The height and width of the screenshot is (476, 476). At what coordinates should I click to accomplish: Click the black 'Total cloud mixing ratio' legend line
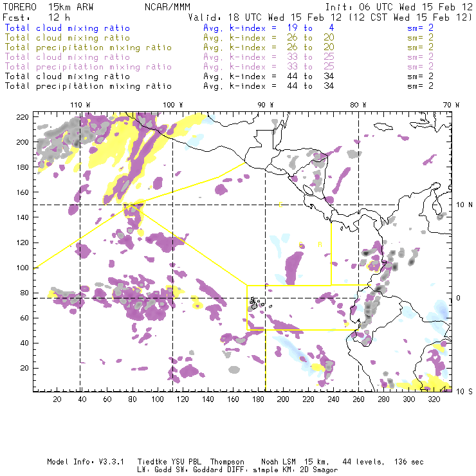coord(68,76)
